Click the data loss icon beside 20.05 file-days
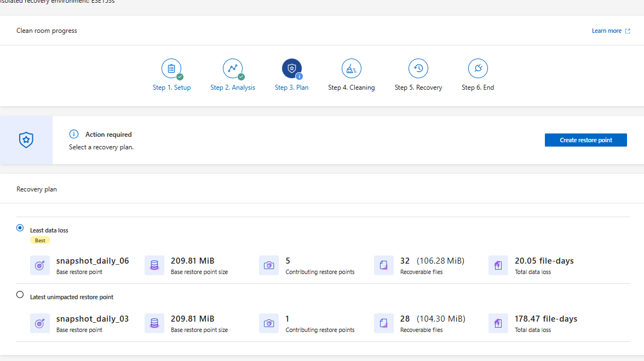Screen dimensions: 644x361 [x=498, y=265]
